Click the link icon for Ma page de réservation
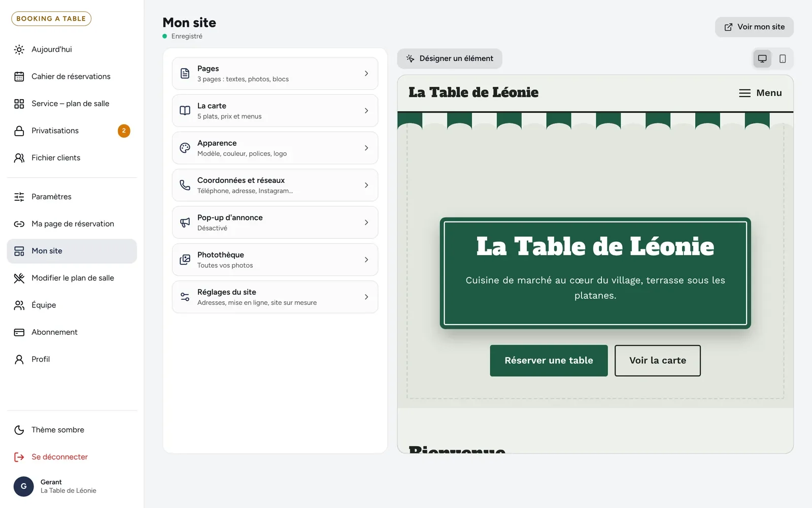This screenshot has width=812, height=508. (x=19, y=224)
